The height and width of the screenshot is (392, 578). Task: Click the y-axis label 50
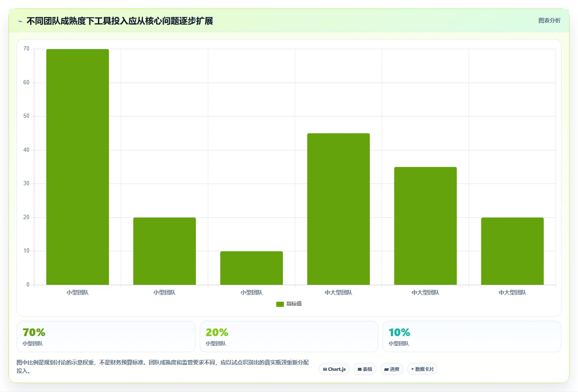click(26, 116)
